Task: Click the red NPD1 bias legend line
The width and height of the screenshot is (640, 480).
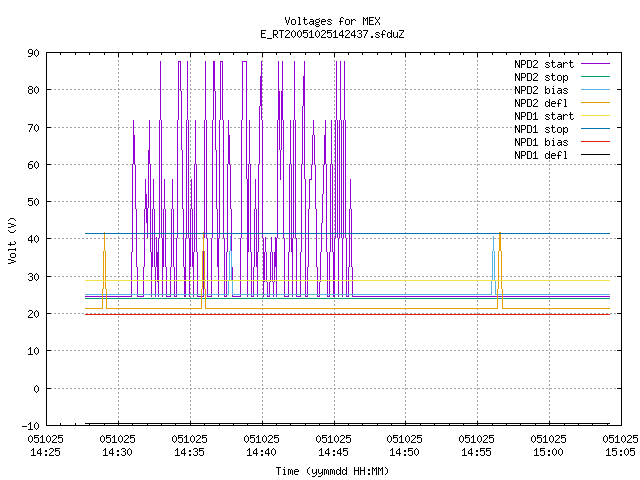Action: pos(595,142)
